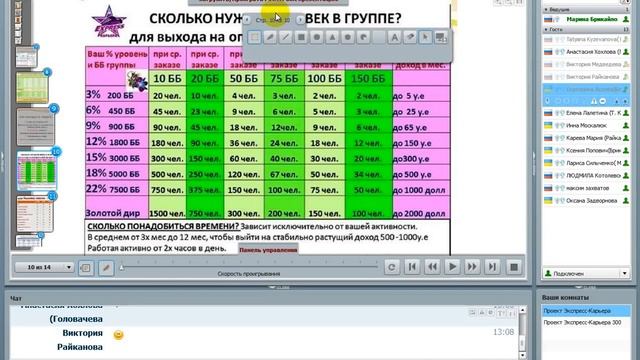Fast forward the playback
This screenshot has height=360, width=640.
coord(472,267)
